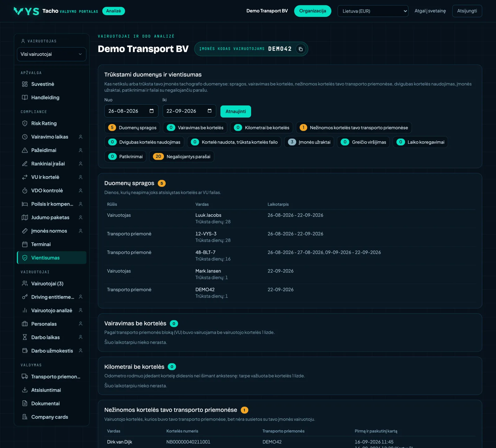
Task: Open Vairuotojo analizė sidebar item
Action: coord(51,310)
